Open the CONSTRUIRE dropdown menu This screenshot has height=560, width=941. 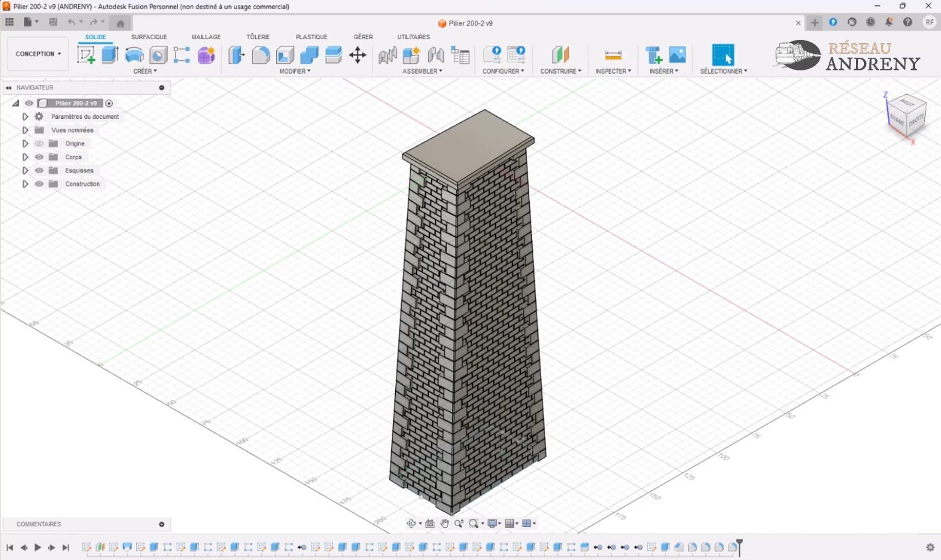point(560,71)
